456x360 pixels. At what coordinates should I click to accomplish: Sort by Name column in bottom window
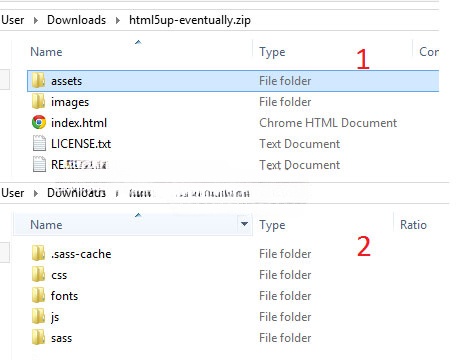pos(46,225)
